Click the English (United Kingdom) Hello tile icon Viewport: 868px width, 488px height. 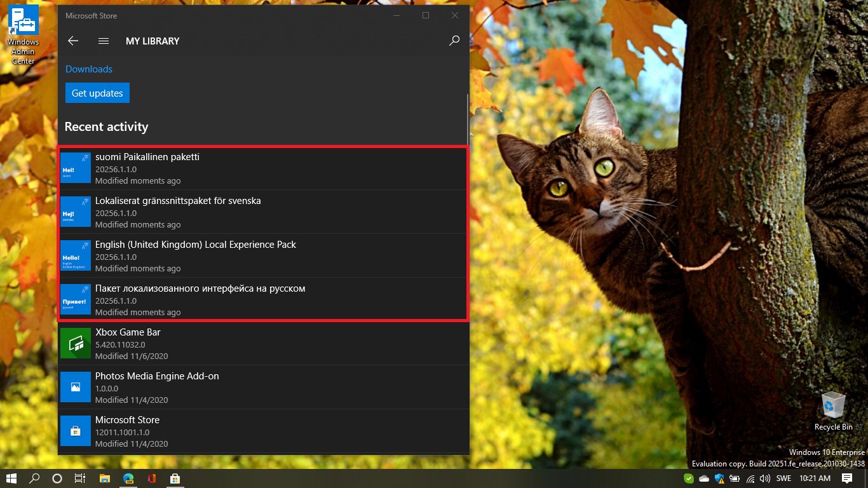[76, 255]
